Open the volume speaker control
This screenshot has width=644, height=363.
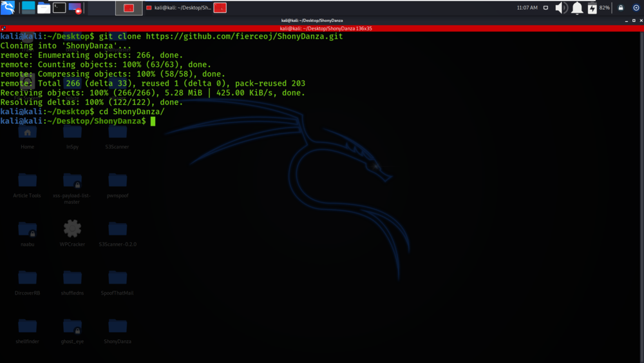pyautogui.click(x=561, y=8)
